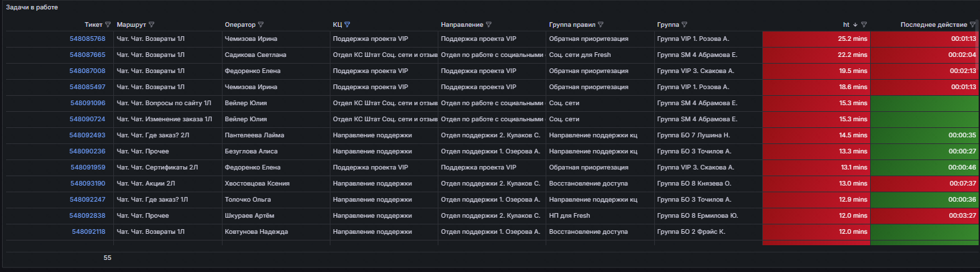Screen dimensions: 980x272
Task: Open ticket 548093190 link
Action: pyautogui.click(x=87, y=184)
